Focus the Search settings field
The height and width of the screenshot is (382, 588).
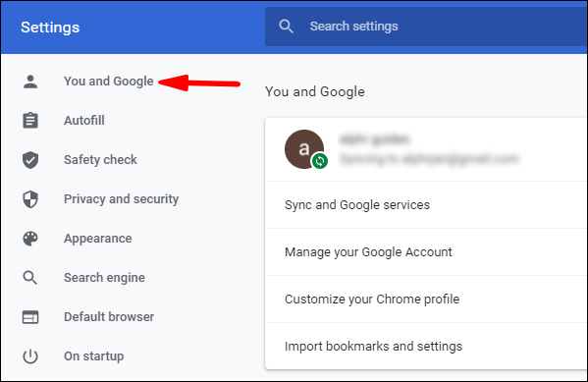coord(426,27)
